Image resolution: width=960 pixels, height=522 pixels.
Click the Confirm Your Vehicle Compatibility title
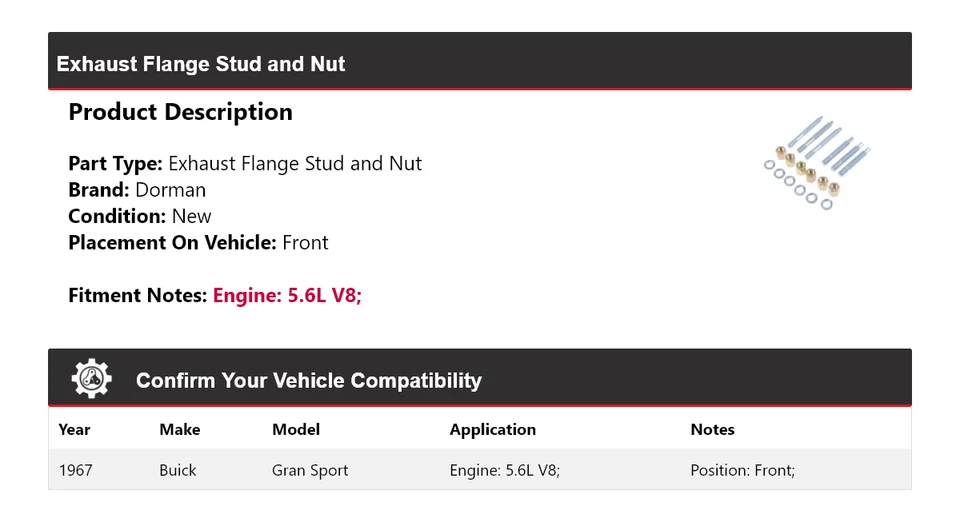(x=308, y=381)
